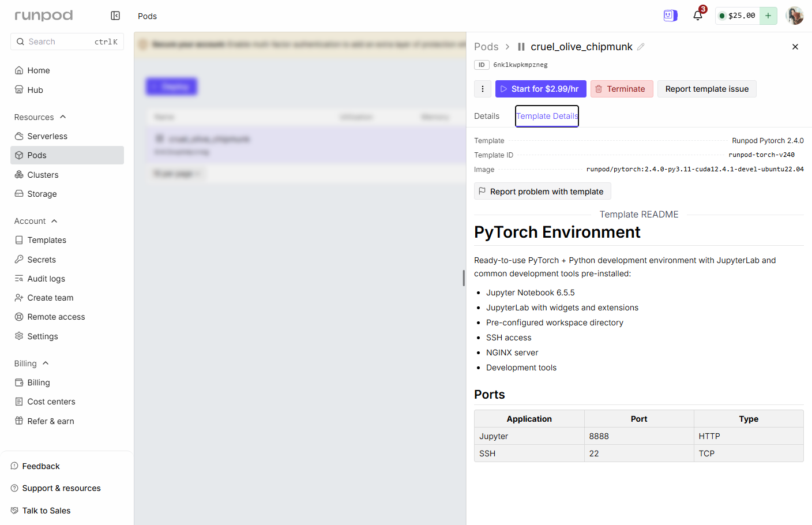This screenshot has height=525, width=812.
Task: Collapse the Resources section
Action: point(40,117)
